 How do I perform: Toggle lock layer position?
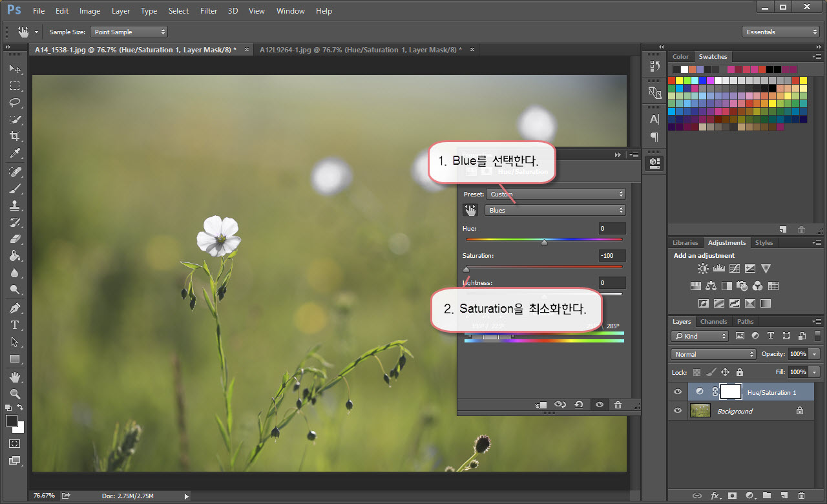click(x=725, y=372)
